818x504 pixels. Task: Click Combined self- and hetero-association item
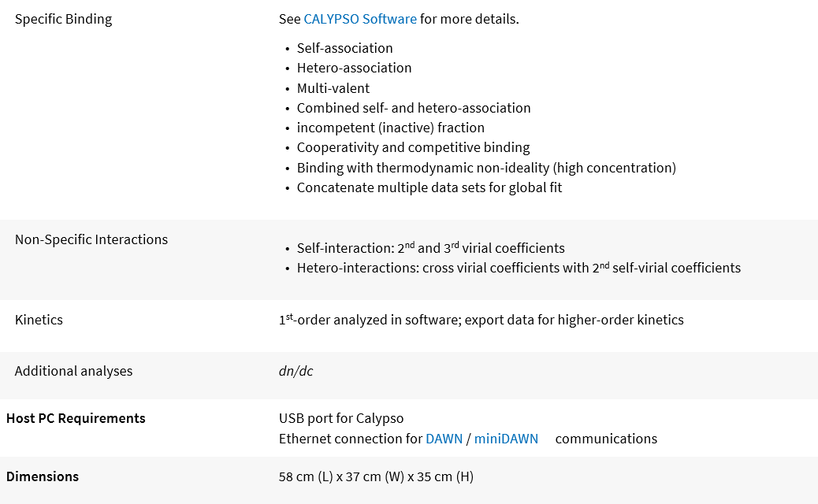[414, 108]
